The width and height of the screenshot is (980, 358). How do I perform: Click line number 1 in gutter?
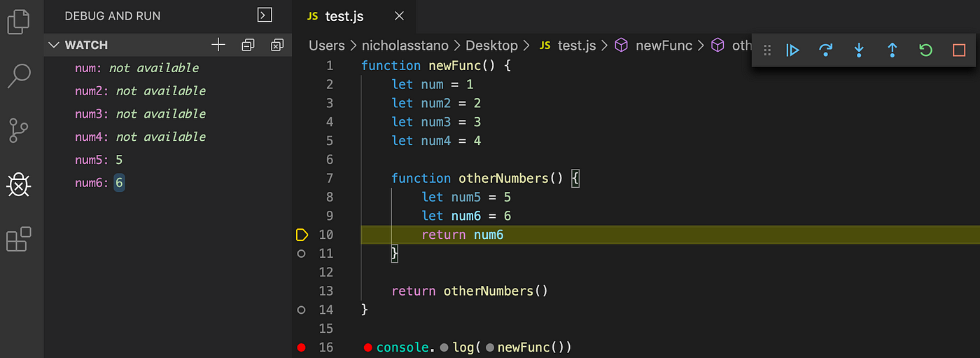330,66
